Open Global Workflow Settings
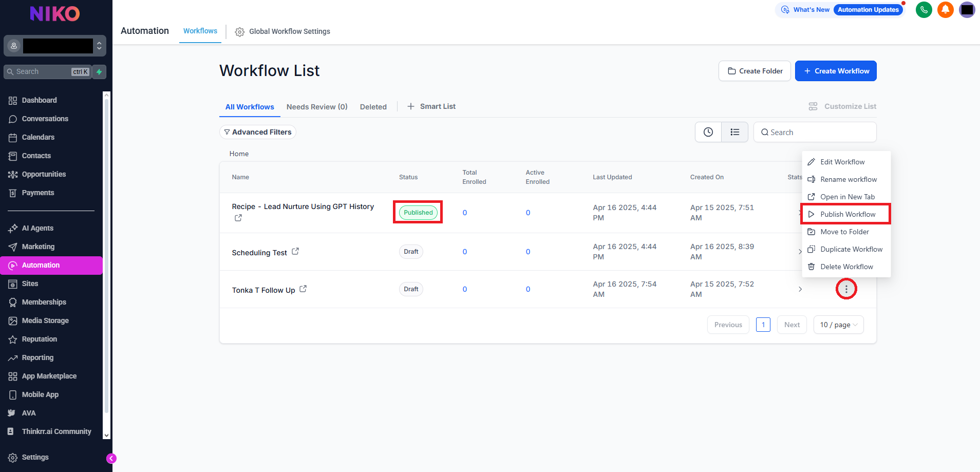The width and height of the screenshot is (980, 472). (x=282, y=31)
